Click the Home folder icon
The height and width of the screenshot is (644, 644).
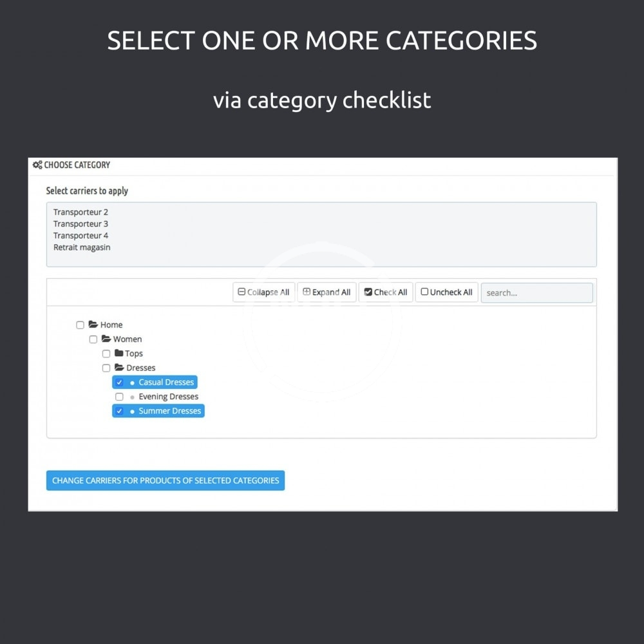(93, 325)
